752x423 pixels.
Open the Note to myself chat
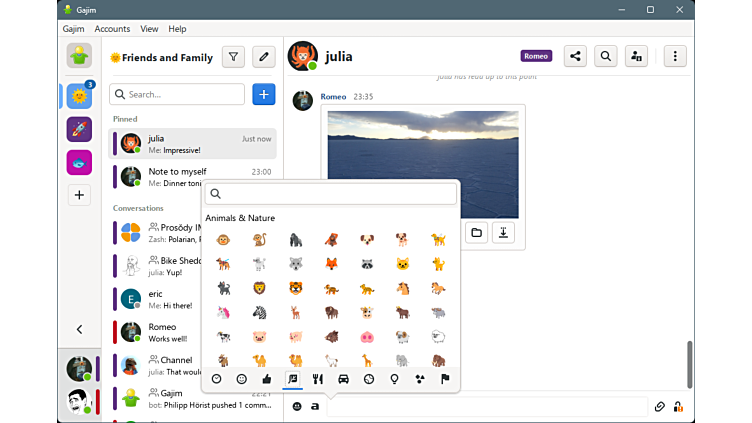point(192,177)
